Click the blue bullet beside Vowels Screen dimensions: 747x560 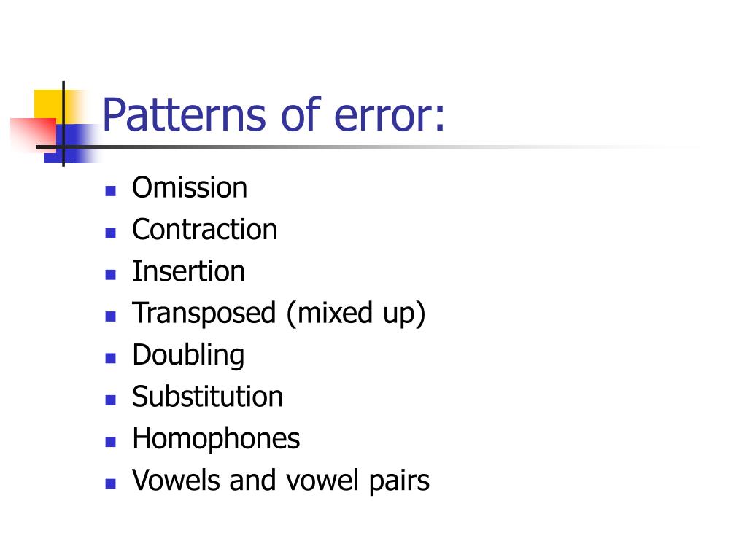(x=111, y=484)
